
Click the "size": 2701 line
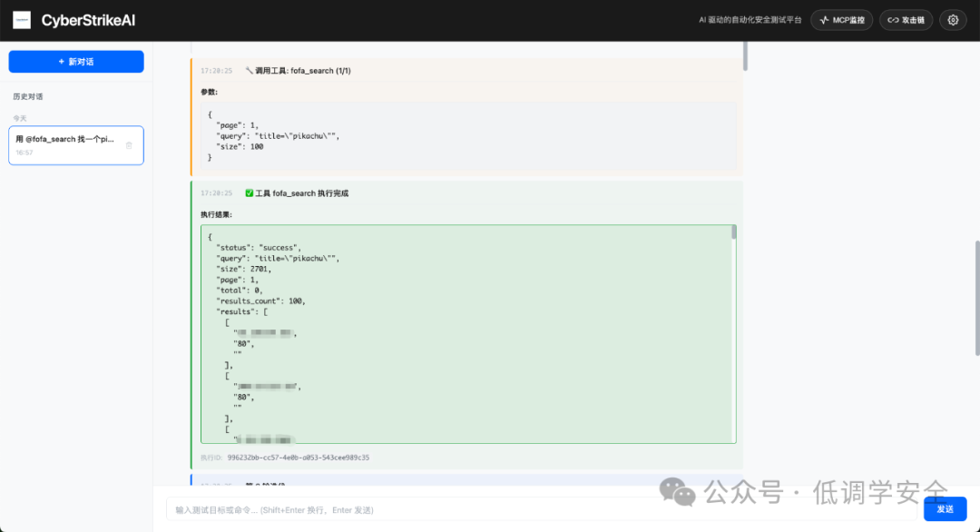244,269
